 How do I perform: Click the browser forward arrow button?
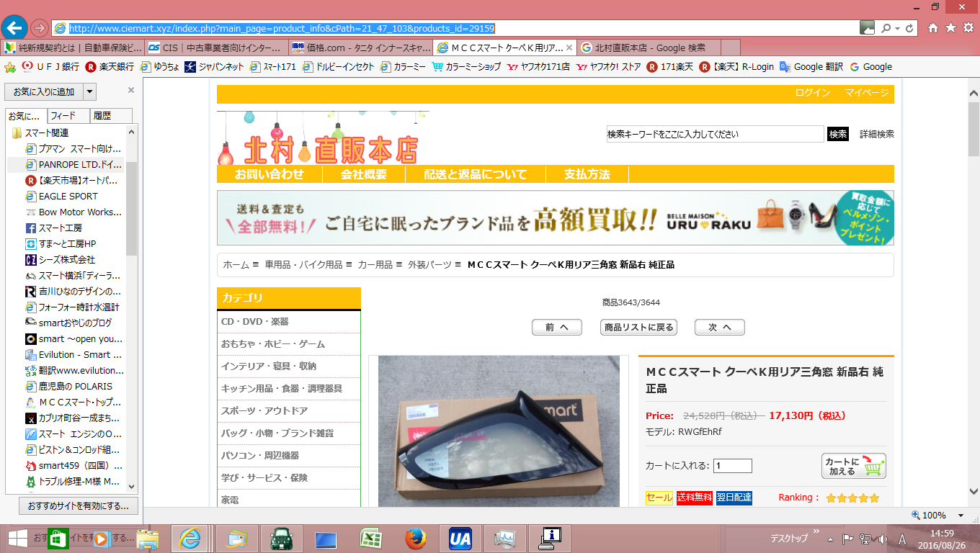pos(40,28)
